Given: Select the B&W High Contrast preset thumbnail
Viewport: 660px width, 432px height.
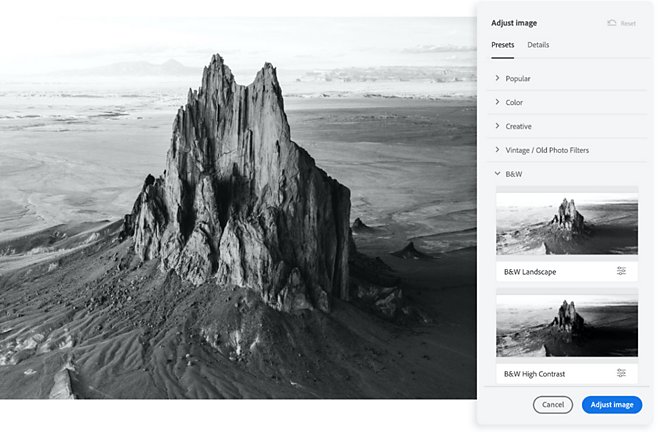Looking at the screenshot, I should pos(567,326).
